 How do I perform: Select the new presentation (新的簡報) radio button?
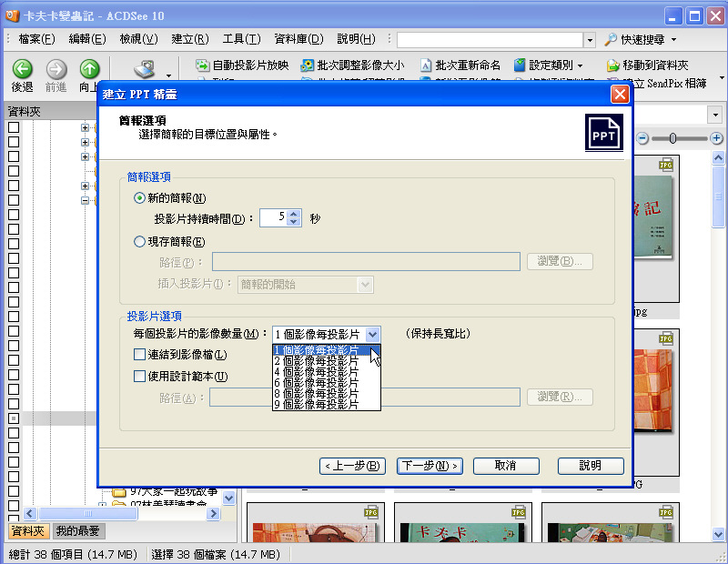click(x=139, y=198)
